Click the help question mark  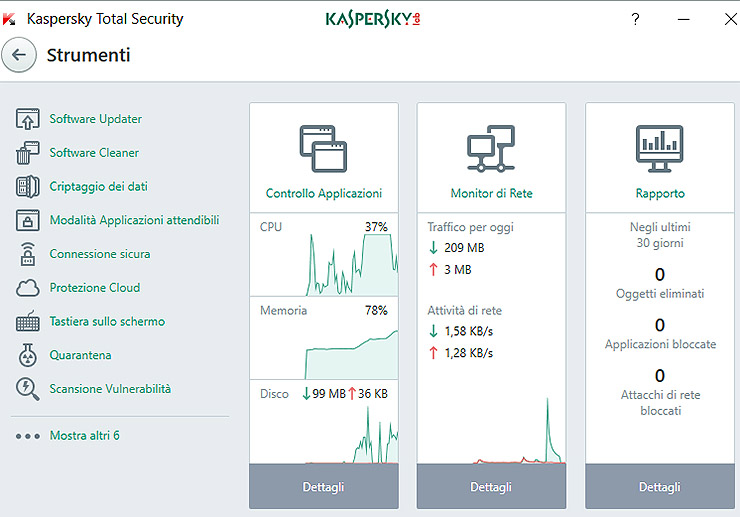point(635,19)
